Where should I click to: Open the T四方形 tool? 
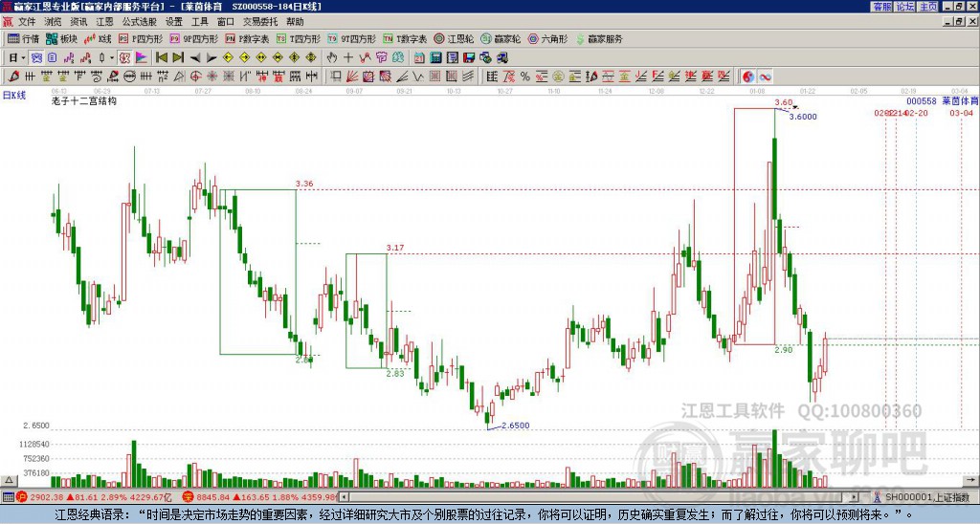pos(299,38)
